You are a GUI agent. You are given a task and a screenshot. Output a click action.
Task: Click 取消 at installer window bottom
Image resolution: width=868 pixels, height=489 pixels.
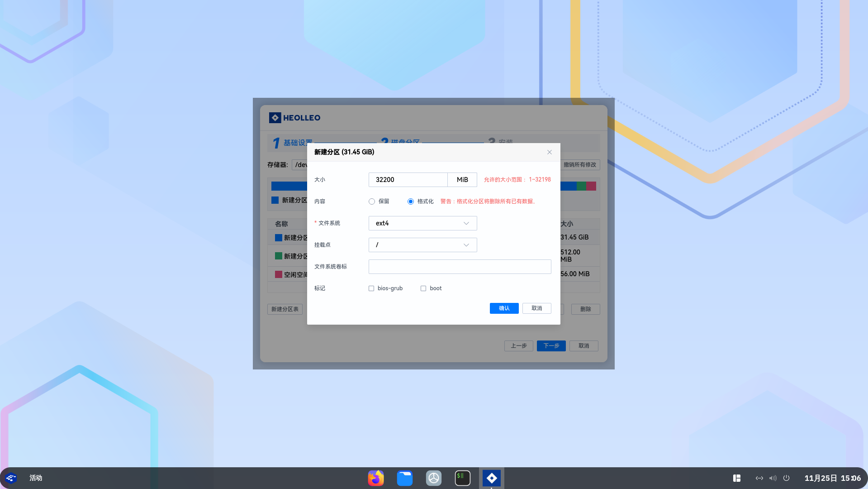(x=584, y=346)
